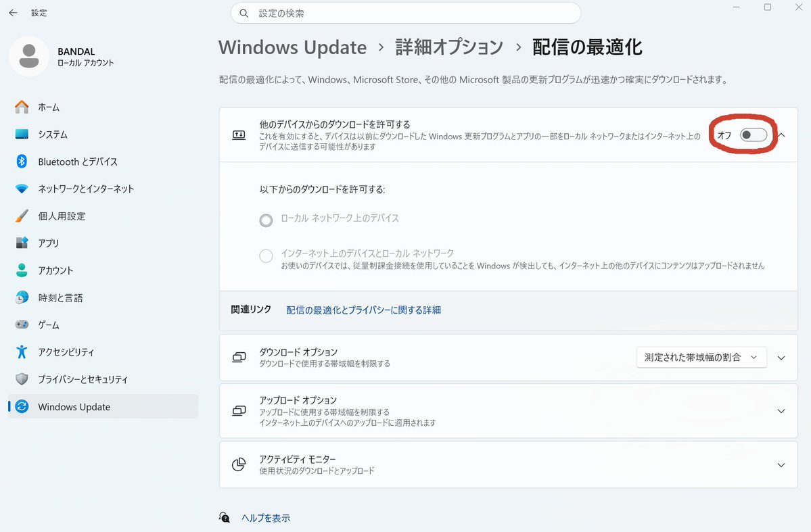Click the アクセシビリティ figure icon
Viewport: 811px width, 532px height.
[x=22, y=352]
